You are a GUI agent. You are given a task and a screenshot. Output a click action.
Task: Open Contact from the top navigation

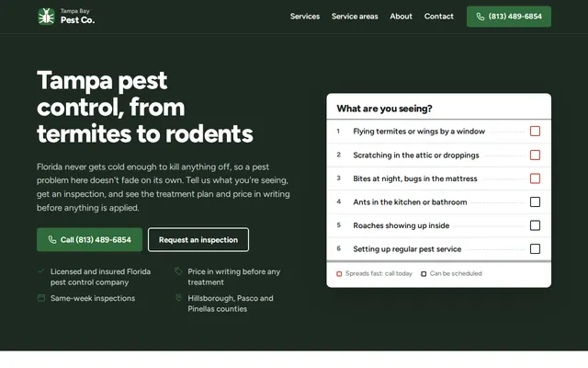click(439, 17)
